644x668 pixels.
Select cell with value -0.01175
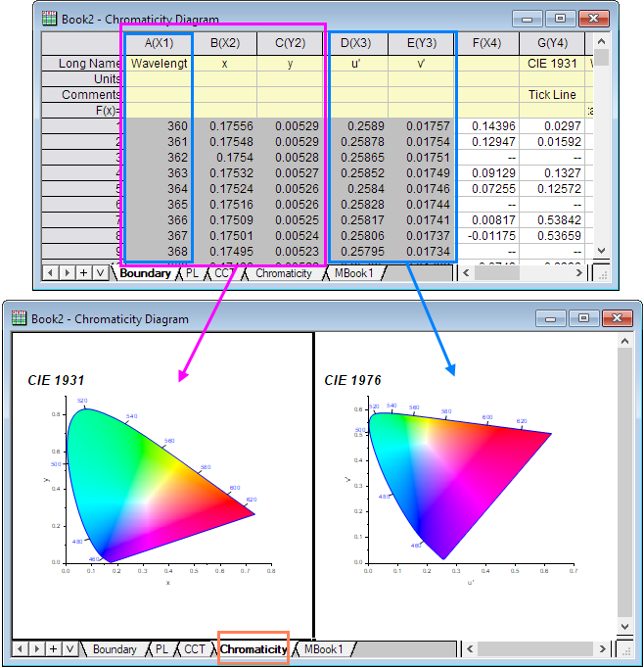point(487,236)
